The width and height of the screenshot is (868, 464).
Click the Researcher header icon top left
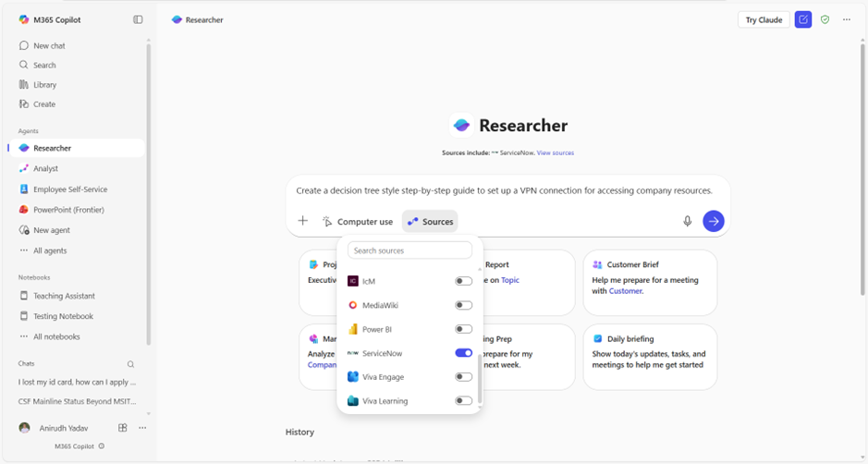(x=177, y=19)
